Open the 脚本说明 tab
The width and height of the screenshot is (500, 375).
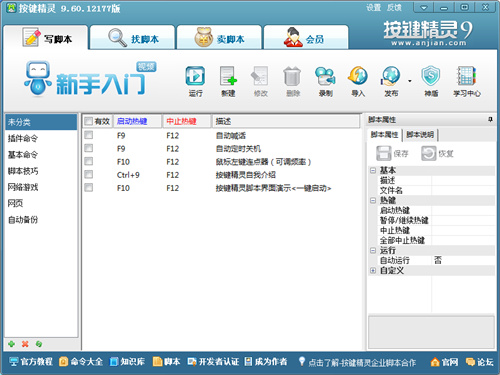pyautogui.click(x=420, y=135)
